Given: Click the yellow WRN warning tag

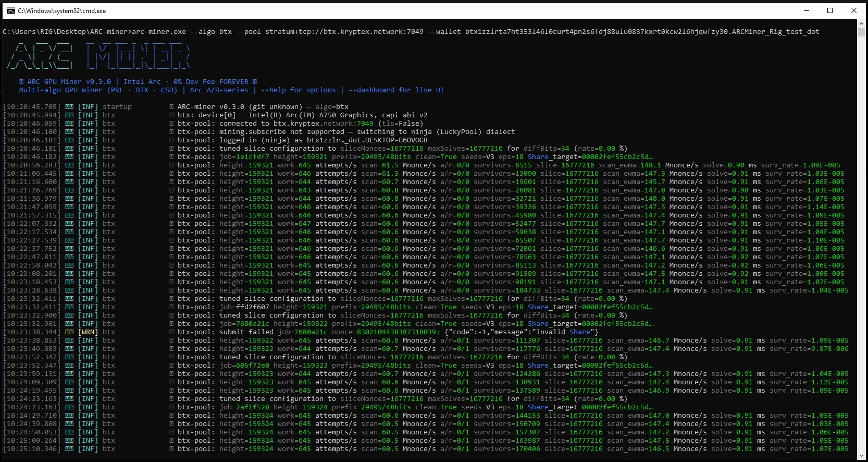Looking at the screenshot, I should tap(88, 332).
